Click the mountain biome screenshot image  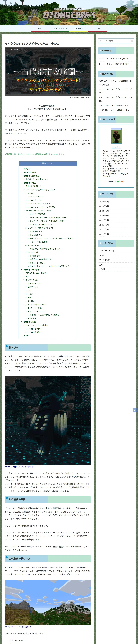click(x=48, y=602)
